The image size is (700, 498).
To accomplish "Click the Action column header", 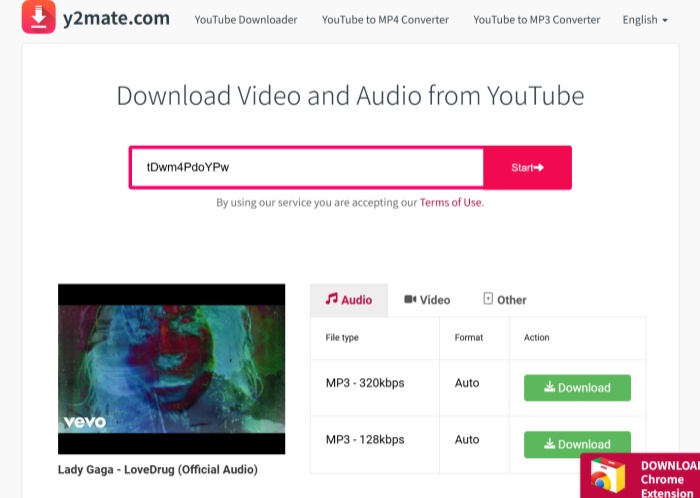I will pos(537,337).
